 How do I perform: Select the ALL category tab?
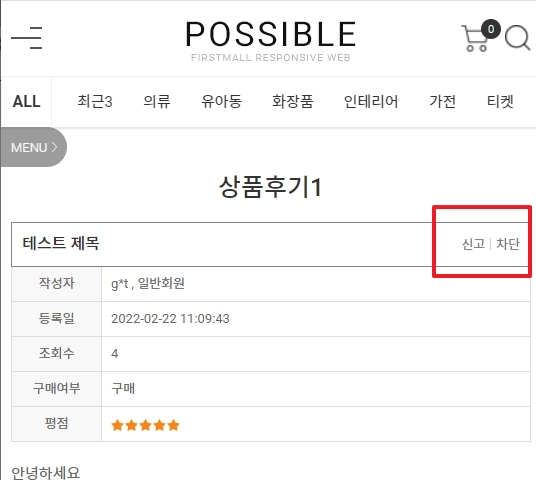[26, 102]
